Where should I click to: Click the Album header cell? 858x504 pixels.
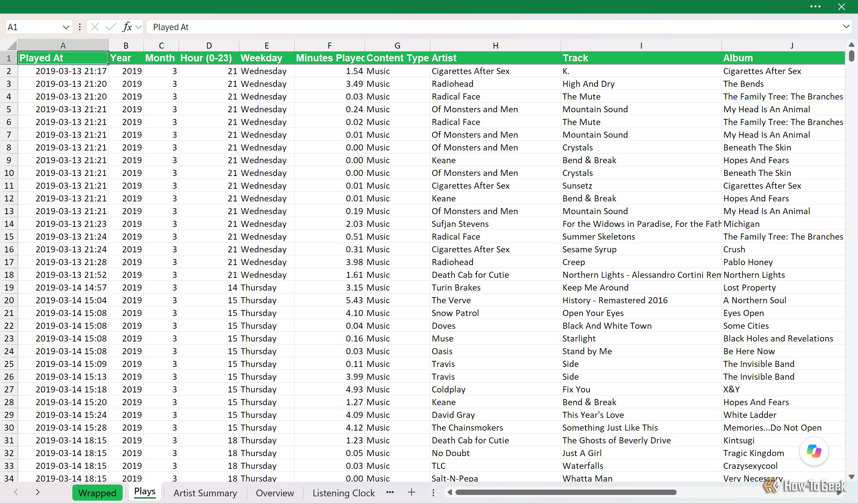click(783, 58)
